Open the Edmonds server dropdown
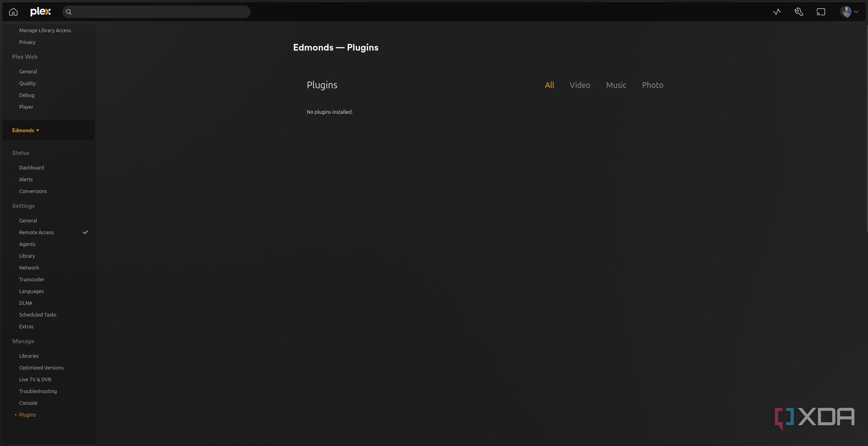Viewport: 868px width, 446px height. click(25, 130)
